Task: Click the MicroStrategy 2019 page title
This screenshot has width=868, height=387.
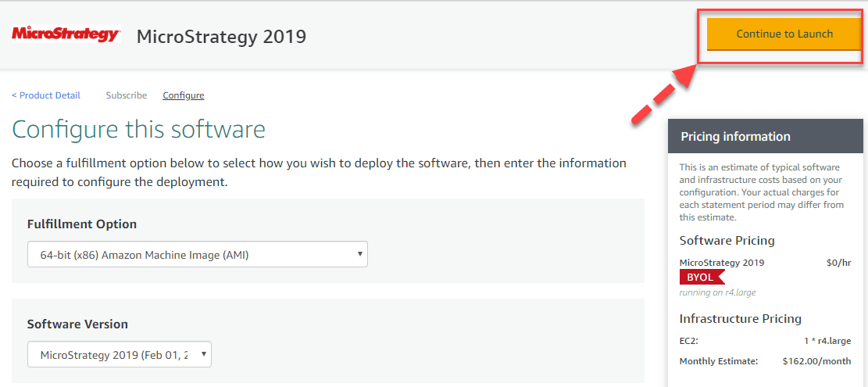Action: tap(221, 36)
